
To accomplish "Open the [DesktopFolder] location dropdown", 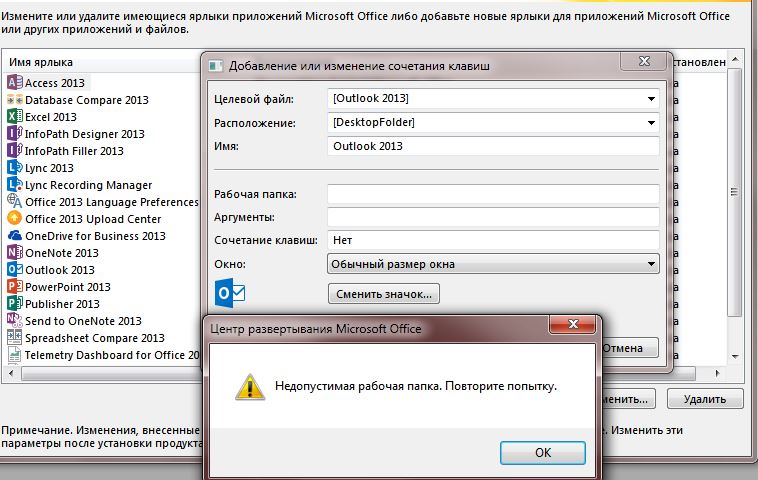I will [x=651, y=123].
